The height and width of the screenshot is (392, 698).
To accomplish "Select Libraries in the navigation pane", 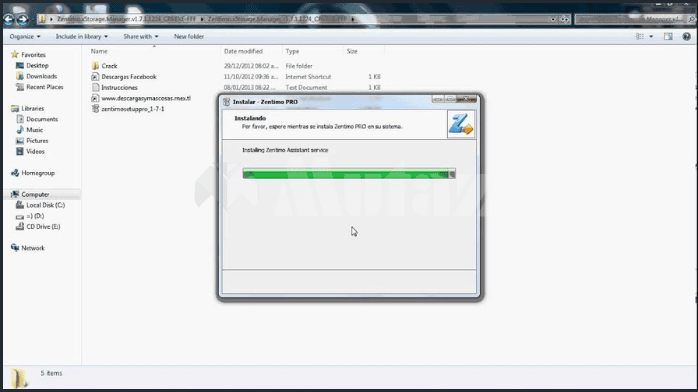I will click(x=32, y=109).
